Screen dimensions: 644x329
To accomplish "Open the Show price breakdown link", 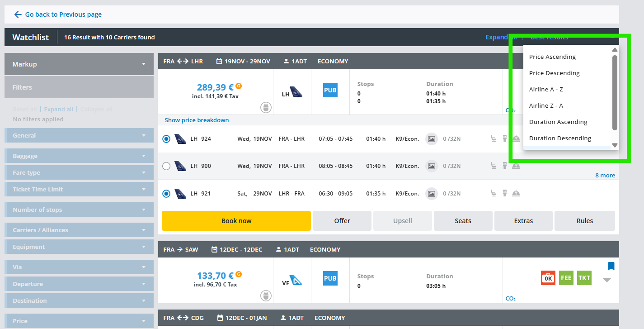I will click(197, 120).
